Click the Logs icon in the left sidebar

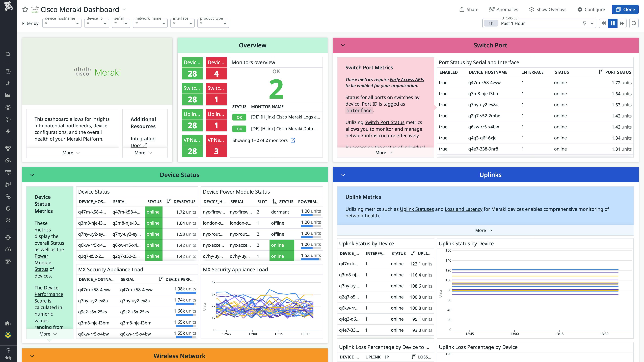[x=8, y=172]
